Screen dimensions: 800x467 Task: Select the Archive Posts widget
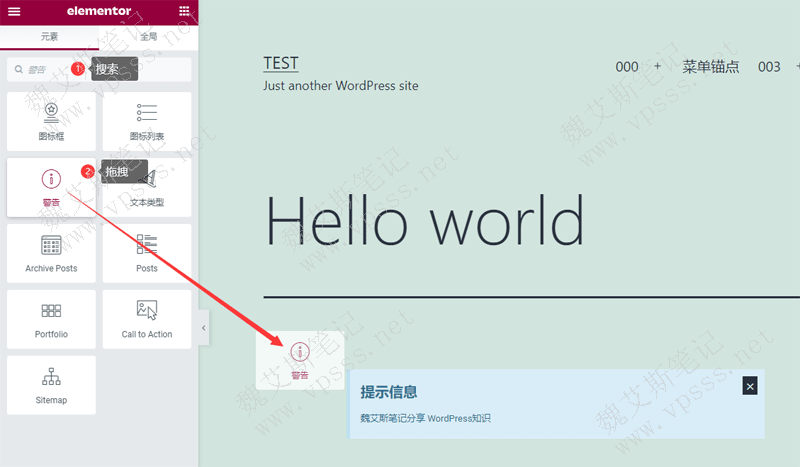(51, 253)
